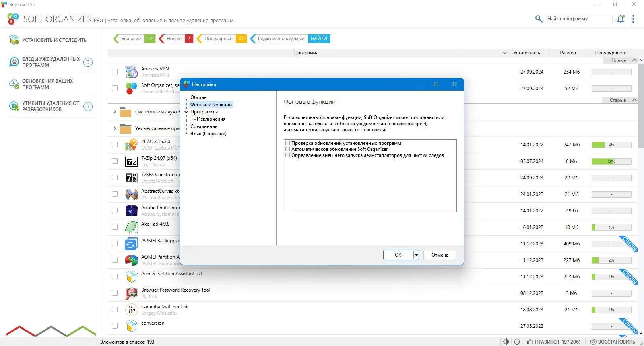Expand the Системные и служебные group
The image size is (644, 346).
[114, 112]
